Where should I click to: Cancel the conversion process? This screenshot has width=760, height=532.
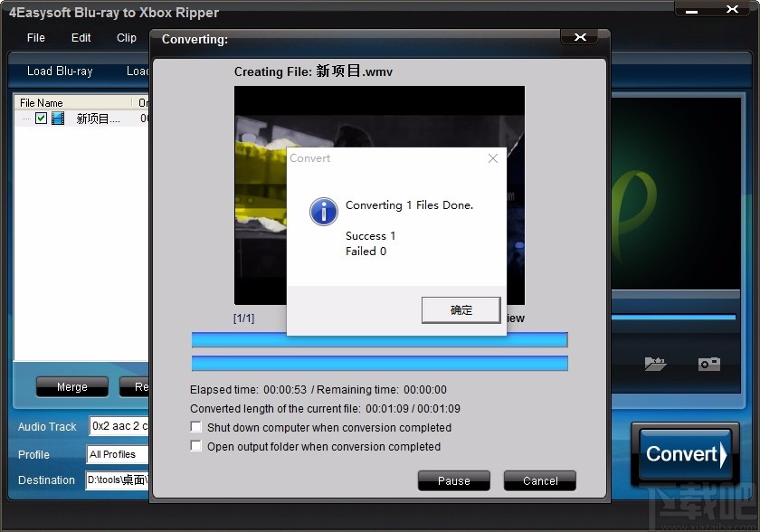[x=539, y=480]
